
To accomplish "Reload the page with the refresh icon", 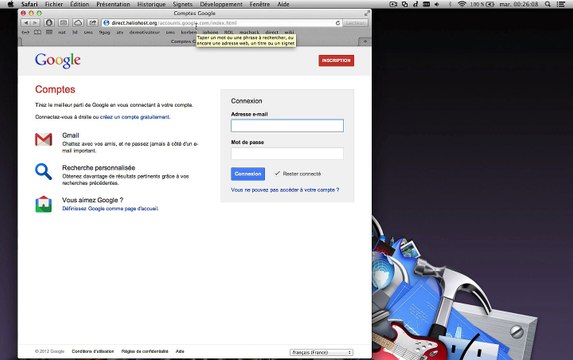I will pos(338,23).
